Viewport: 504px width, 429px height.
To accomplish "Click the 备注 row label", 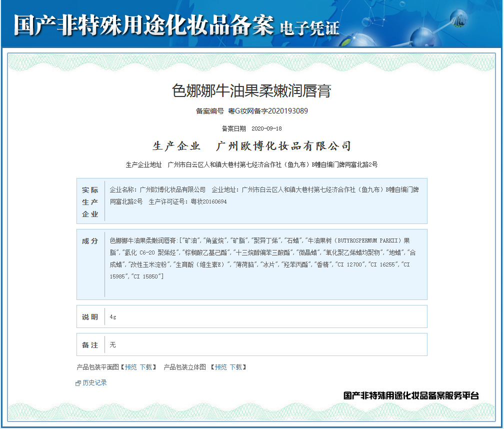I will click(90, 345).
